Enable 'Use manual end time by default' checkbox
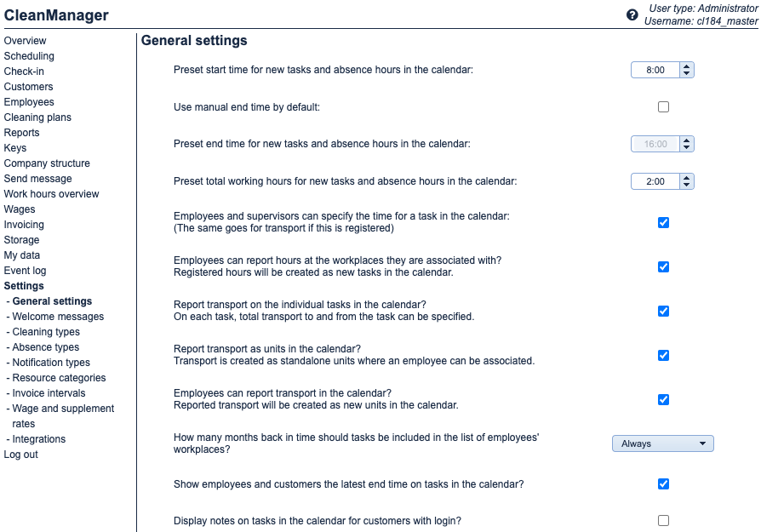This screenshot has width=761, height=532. 664,107
